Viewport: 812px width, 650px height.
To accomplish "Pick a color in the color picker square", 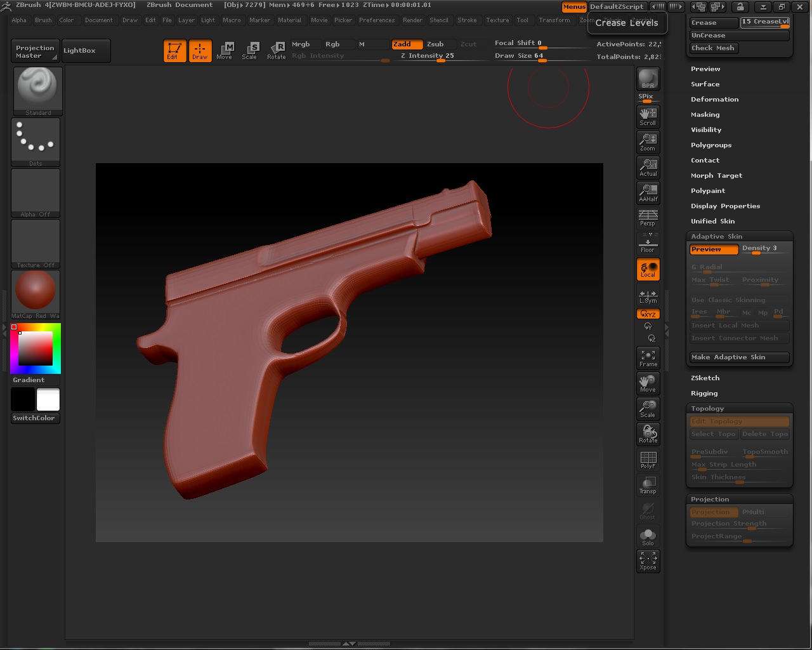I will [35, 348].
